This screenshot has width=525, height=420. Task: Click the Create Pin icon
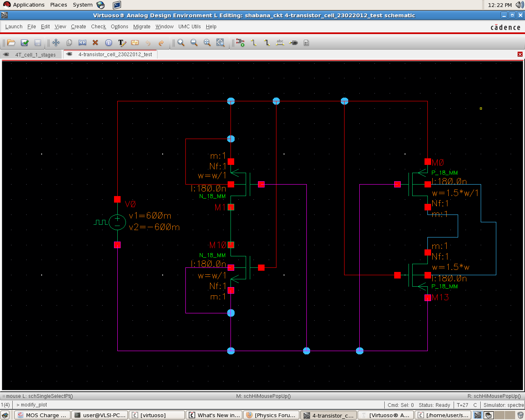pyautogui.click(x=293, y=43)
